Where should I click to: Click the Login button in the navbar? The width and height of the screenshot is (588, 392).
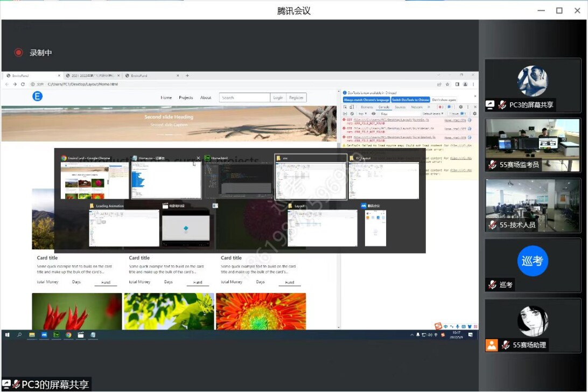278,97
